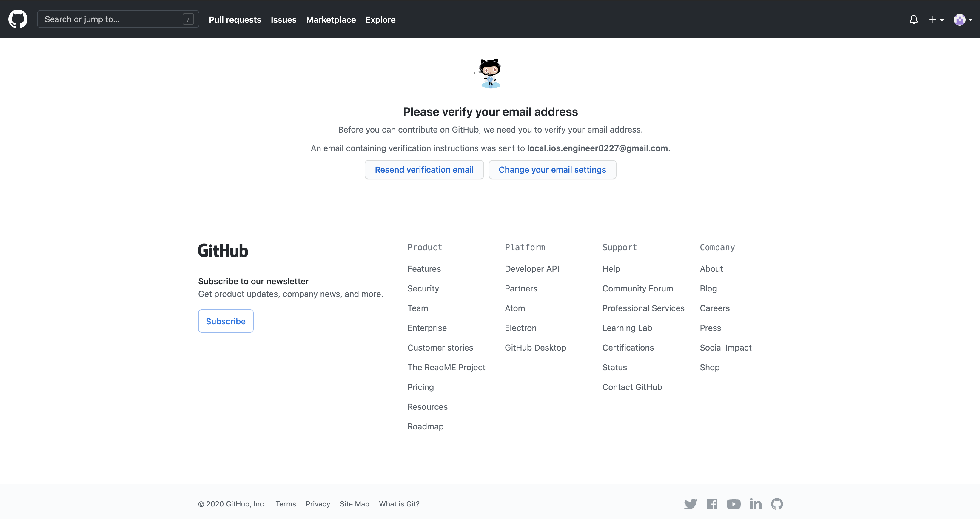Open the Enterprise footer link
Image resolution: width=980 pixels, height=519 pixels.
coord(427,328)
